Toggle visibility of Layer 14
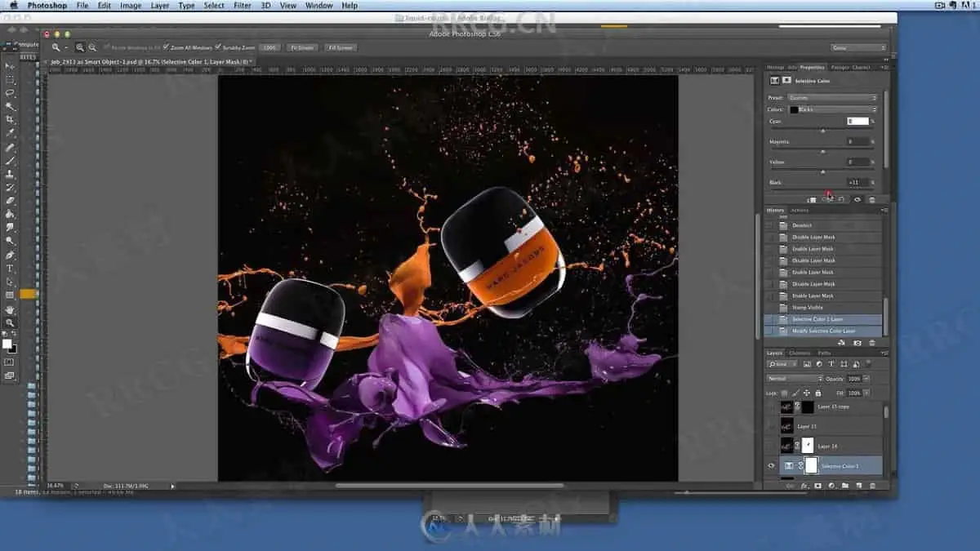Screen dimensions: 980x551 [772, 446]
